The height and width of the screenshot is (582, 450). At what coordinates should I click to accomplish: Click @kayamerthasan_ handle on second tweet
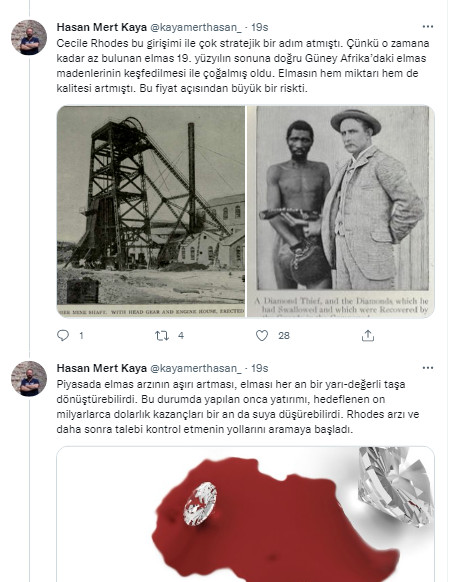196,369
